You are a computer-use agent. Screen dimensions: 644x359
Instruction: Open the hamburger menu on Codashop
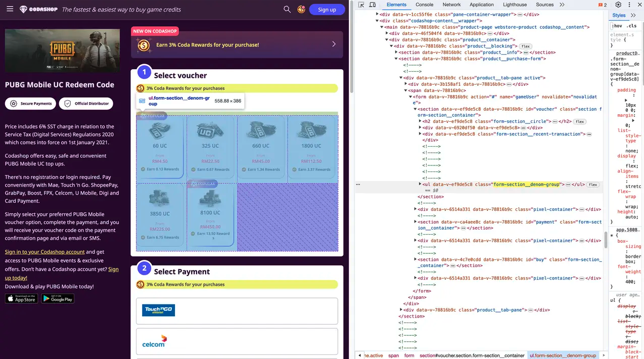10,9
